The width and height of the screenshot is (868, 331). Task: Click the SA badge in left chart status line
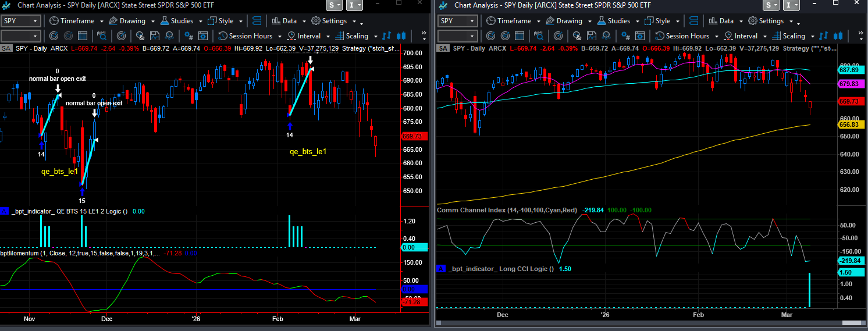pyautogui.click(x=6, y=48)
